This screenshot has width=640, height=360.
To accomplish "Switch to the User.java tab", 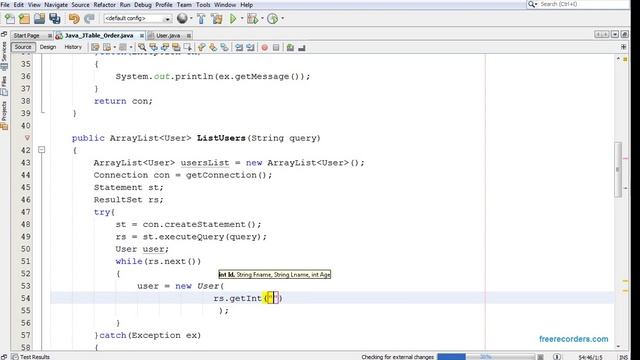I will pos(168,36).
